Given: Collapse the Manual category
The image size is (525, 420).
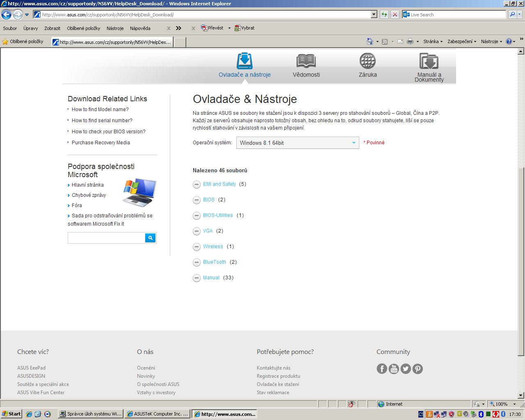Looking at the screenshot, I should 196,278.
